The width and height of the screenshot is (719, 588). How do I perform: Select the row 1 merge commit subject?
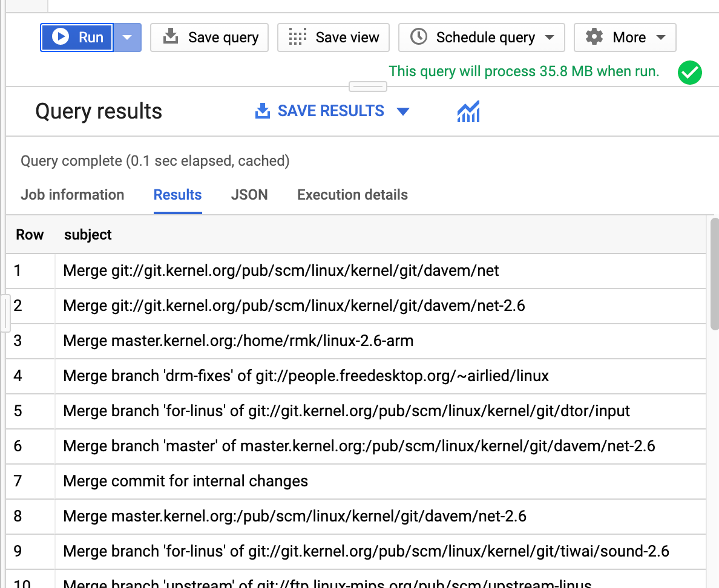[280, 270]
